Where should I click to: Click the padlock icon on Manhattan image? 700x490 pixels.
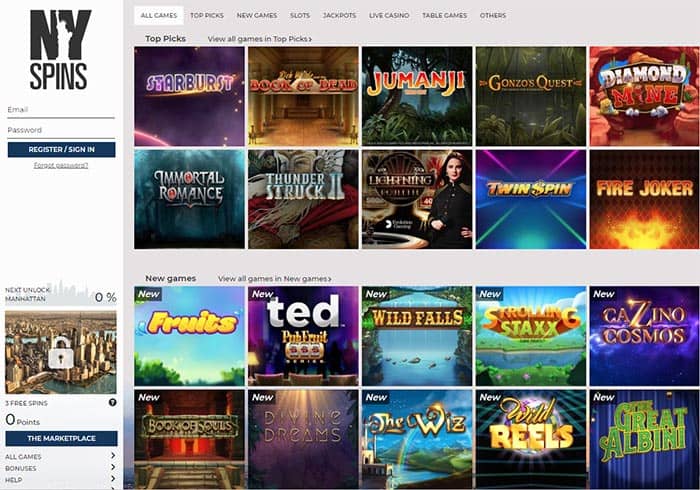61,353
